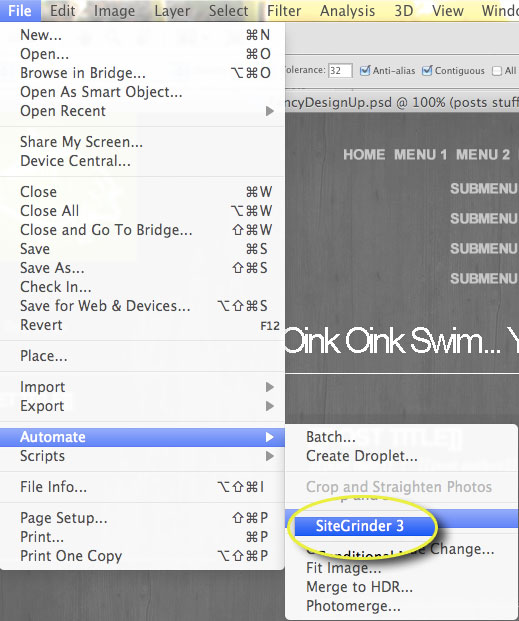This screenshot has height=621, width=519.
Task: Select Place... menu item
Action: tap(142, 356)
